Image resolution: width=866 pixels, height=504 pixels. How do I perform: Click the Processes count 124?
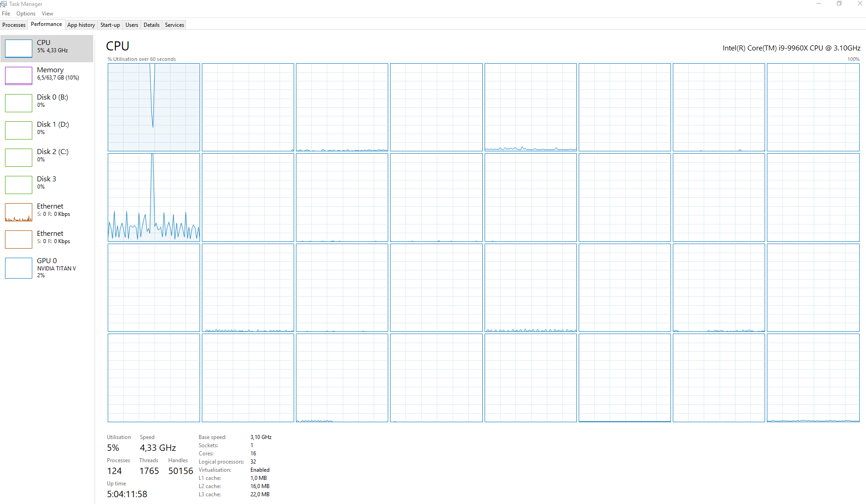coord(115,471)
